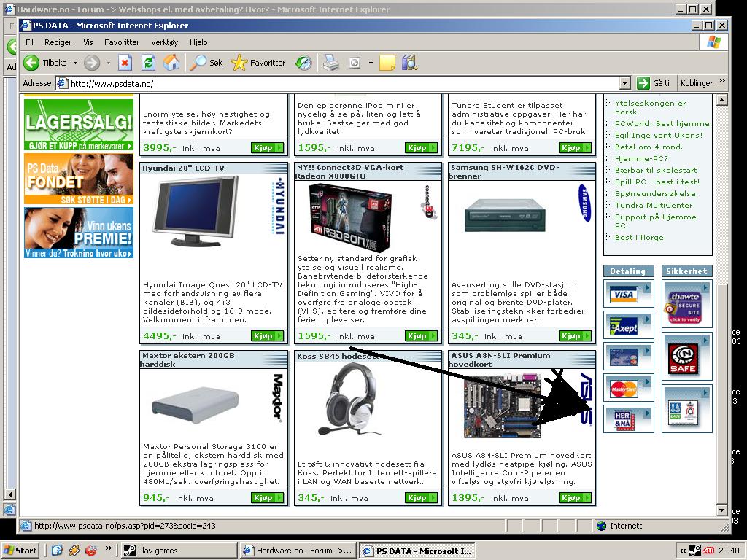This screenshot has width=747, height=560.
Task: Click the Print printer icon
Action: pyautogui.click(x=331, y=63)
